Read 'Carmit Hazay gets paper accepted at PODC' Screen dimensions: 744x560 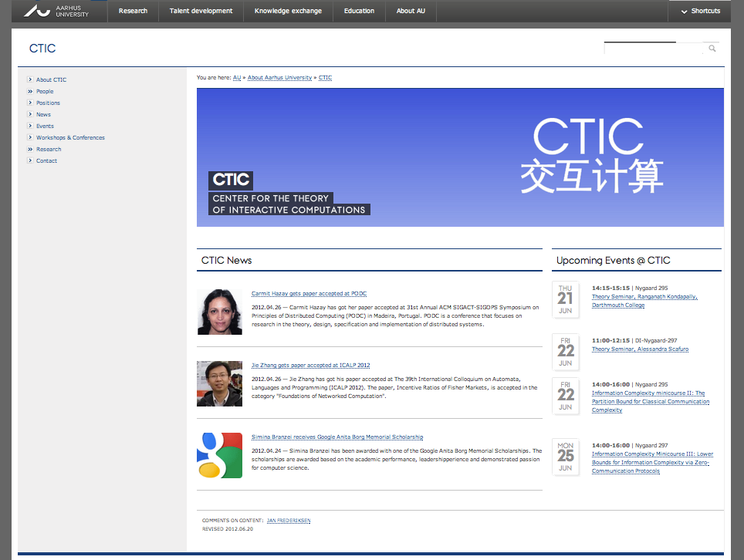[x=309, y=294]
